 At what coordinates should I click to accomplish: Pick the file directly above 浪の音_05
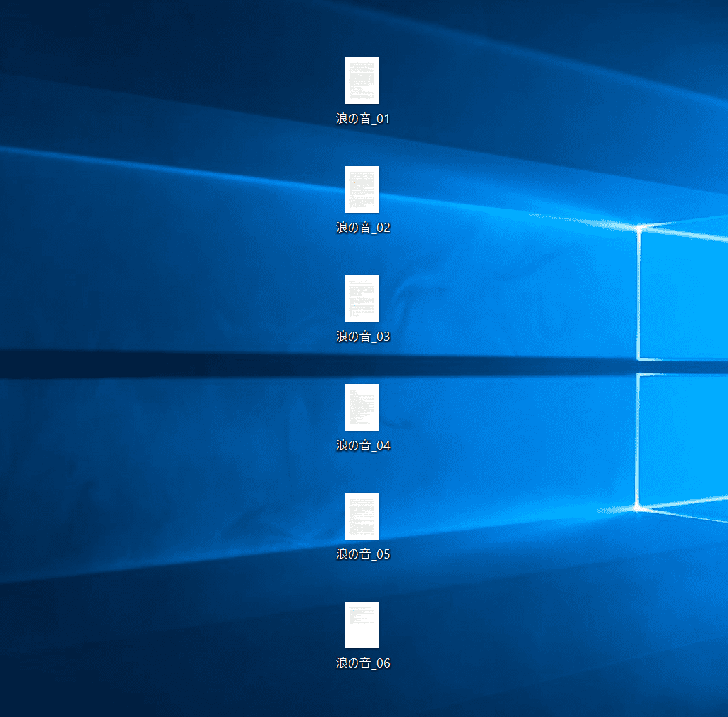coord(362,407)
